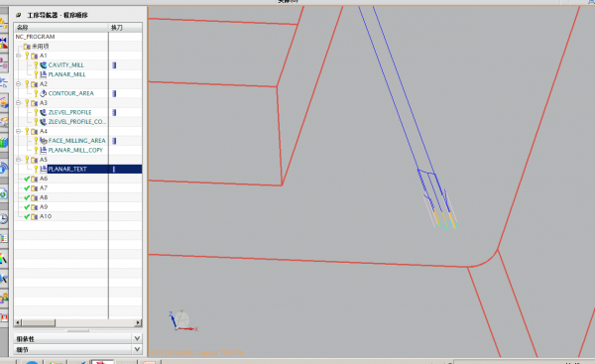Click the ZLEVEL_PROFILE operation icon
Image resolution: width=595 pixels, height=364 pixels.
coord(44,112)
